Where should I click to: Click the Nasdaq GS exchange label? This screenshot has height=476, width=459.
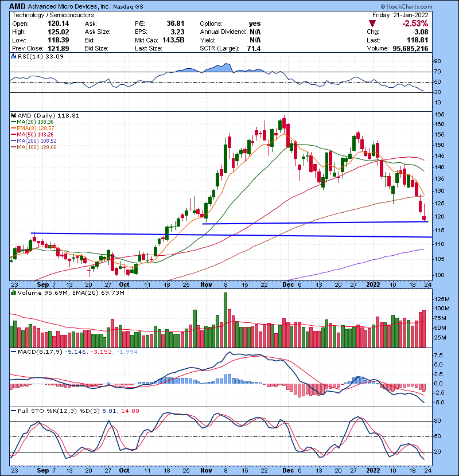click(128, 7)
